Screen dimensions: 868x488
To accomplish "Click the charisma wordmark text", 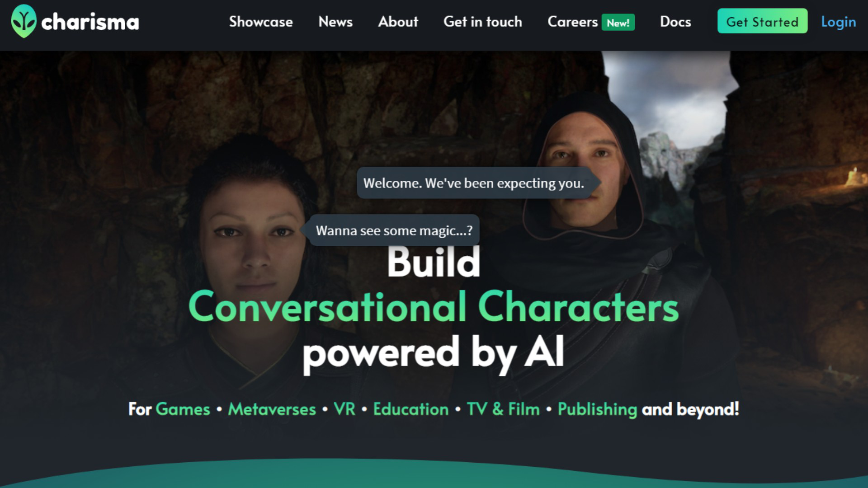I will pos(90,22).
